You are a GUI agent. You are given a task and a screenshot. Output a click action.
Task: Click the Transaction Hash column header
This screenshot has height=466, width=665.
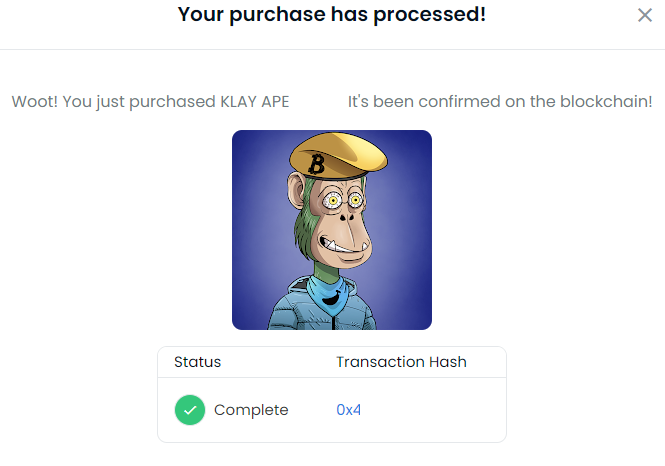coord(401,362)
